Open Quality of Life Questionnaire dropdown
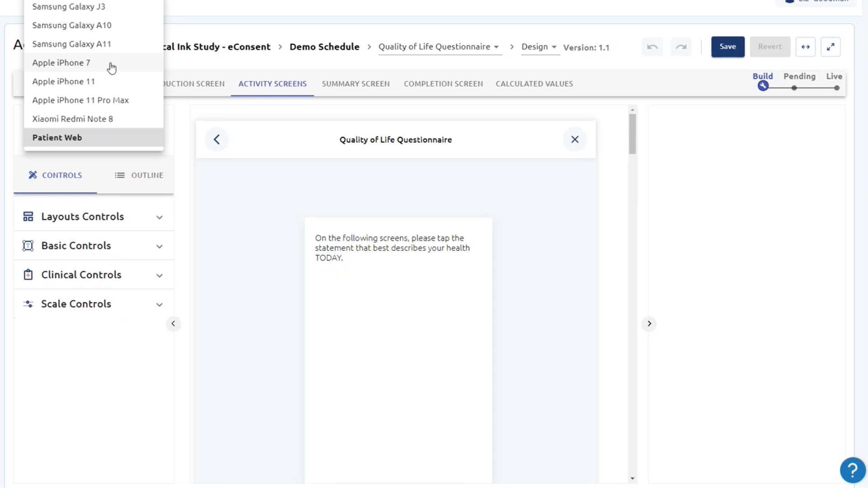 pyautogui.click(x=439, y=47)
